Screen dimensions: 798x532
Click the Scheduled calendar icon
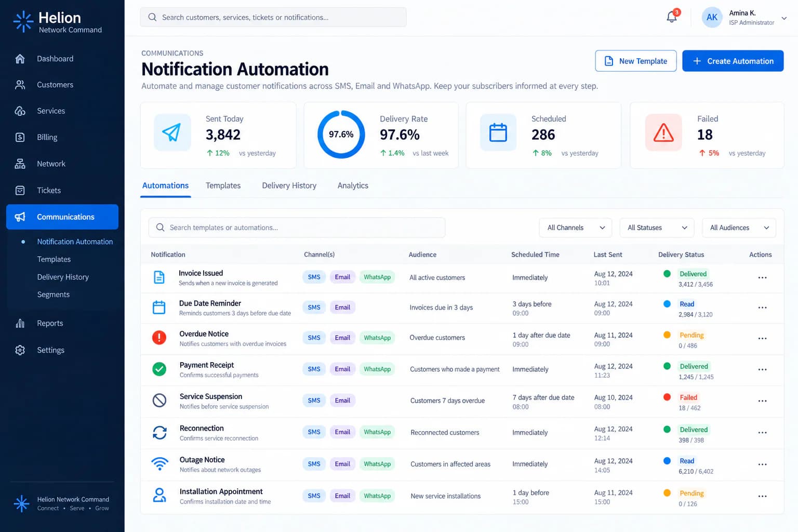tap(498, 132)
